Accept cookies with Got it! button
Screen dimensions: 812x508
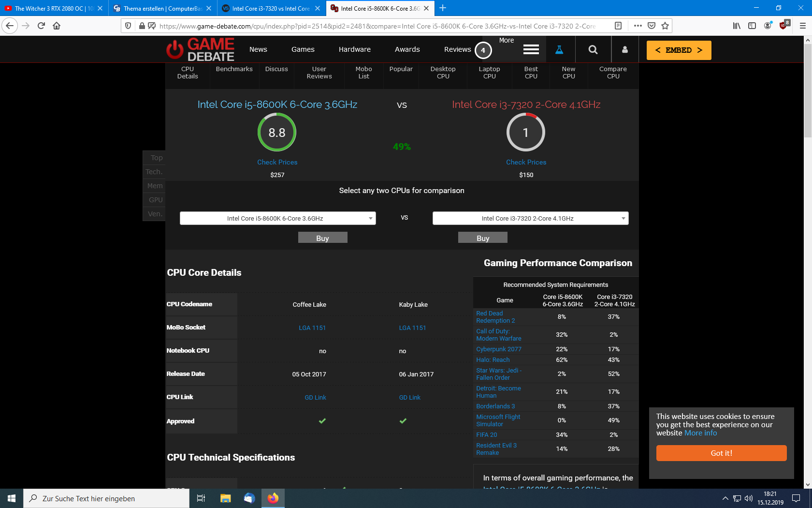tap(721, 453)
